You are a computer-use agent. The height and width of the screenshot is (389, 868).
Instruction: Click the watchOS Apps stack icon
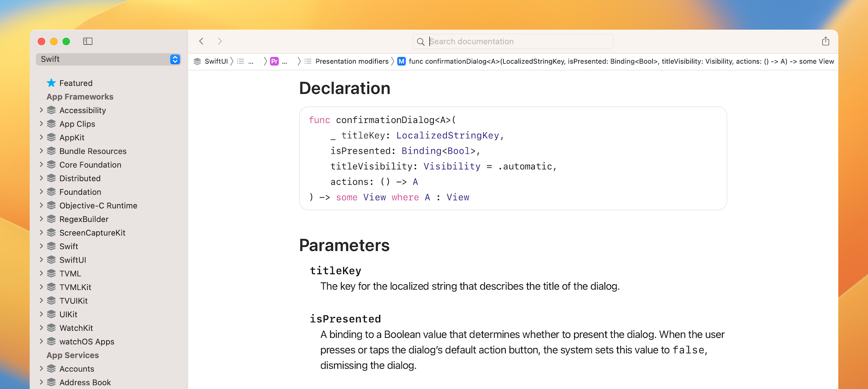52,341
